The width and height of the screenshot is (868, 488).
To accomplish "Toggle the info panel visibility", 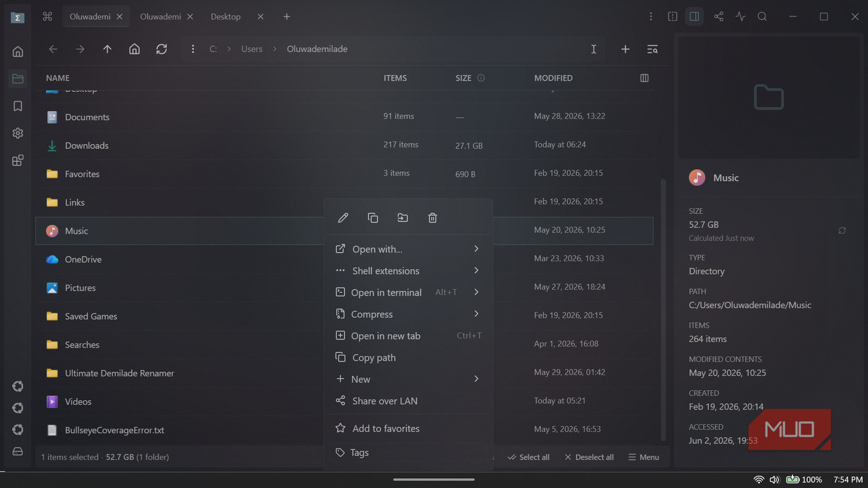I will click(x=694, y=17).
